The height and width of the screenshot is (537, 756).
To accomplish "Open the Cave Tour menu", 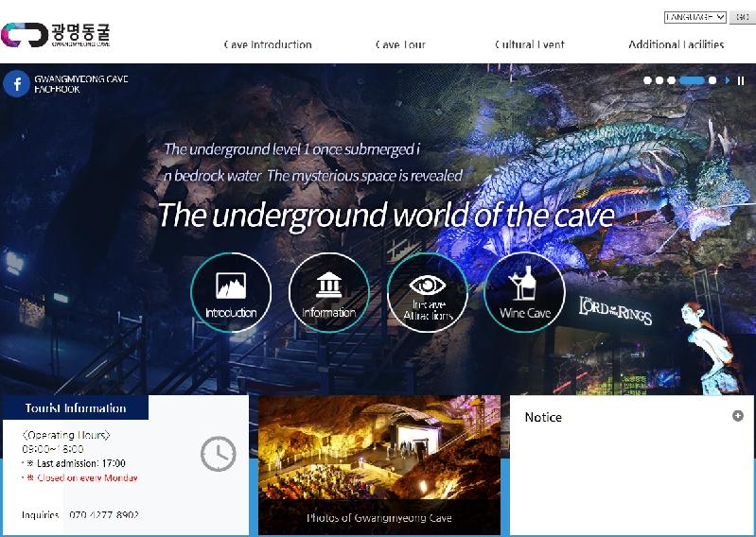I will pyautogui.click(x=400, y=44).
